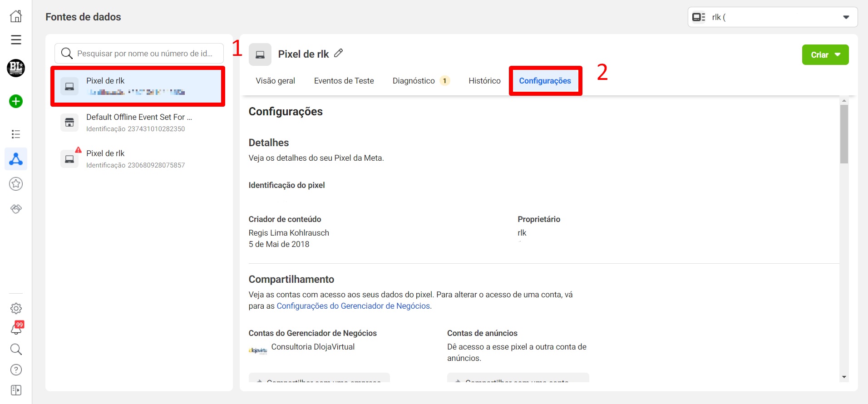Click the Fontes de dados page title
This screenshot has height=404, width=868.
[83, 17]
